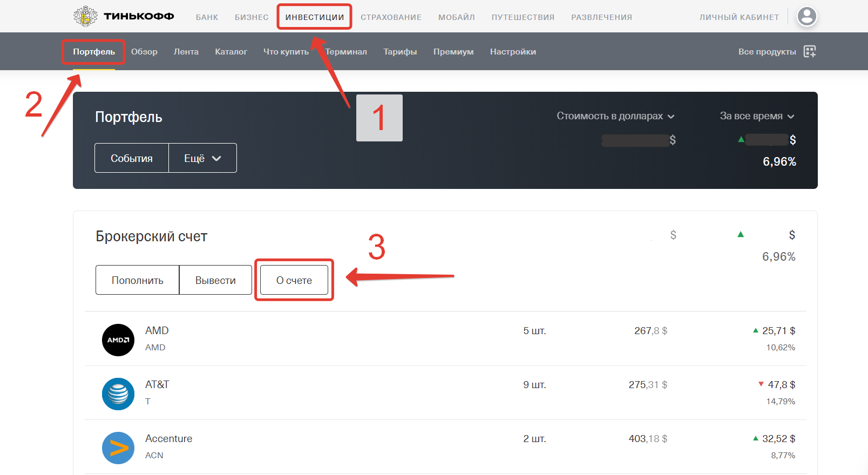
Task: Click the 10,62% AMD percentage
Action: coord(781,348)
